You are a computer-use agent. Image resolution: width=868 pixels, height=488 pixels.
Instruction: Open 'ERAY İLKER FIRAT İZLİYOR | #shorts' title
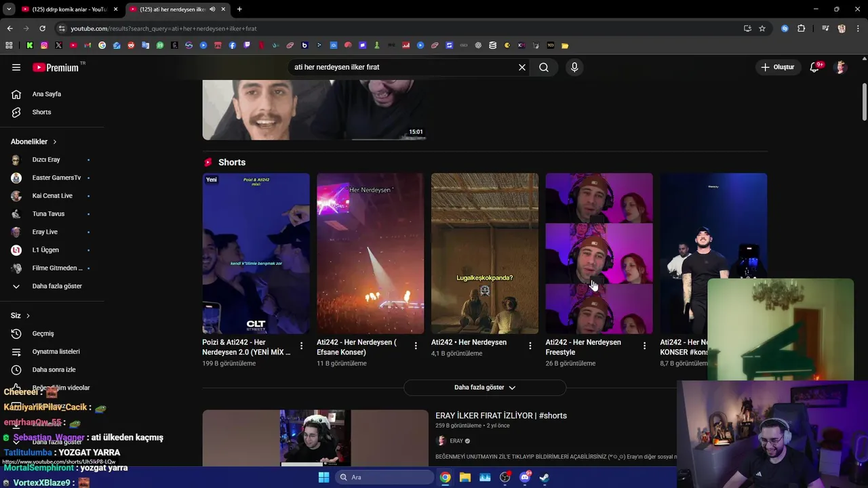pyautogui.click(x=501, y=415)
